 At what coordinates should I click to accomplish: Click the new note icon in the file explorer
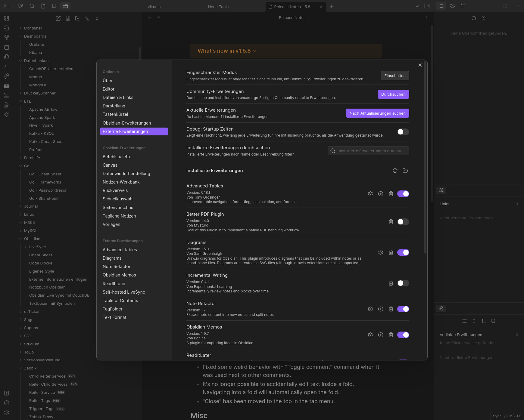(x=58, y=18)
